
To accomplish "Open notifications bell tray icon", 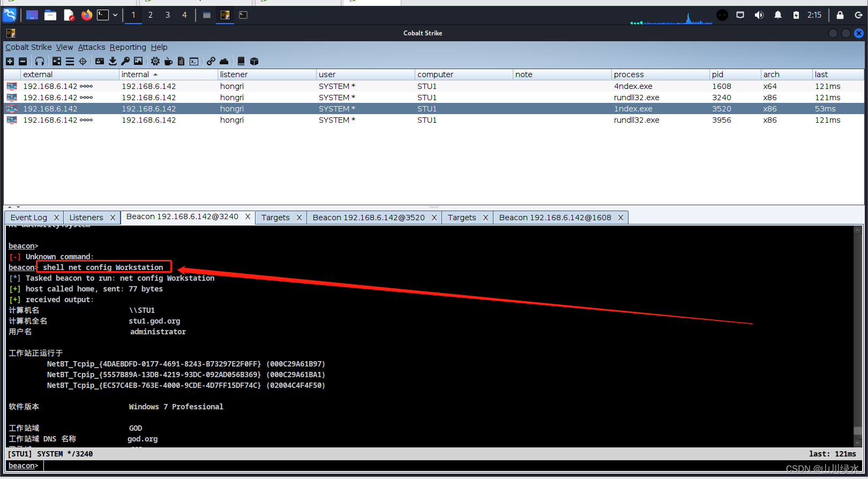I will 778,15.
